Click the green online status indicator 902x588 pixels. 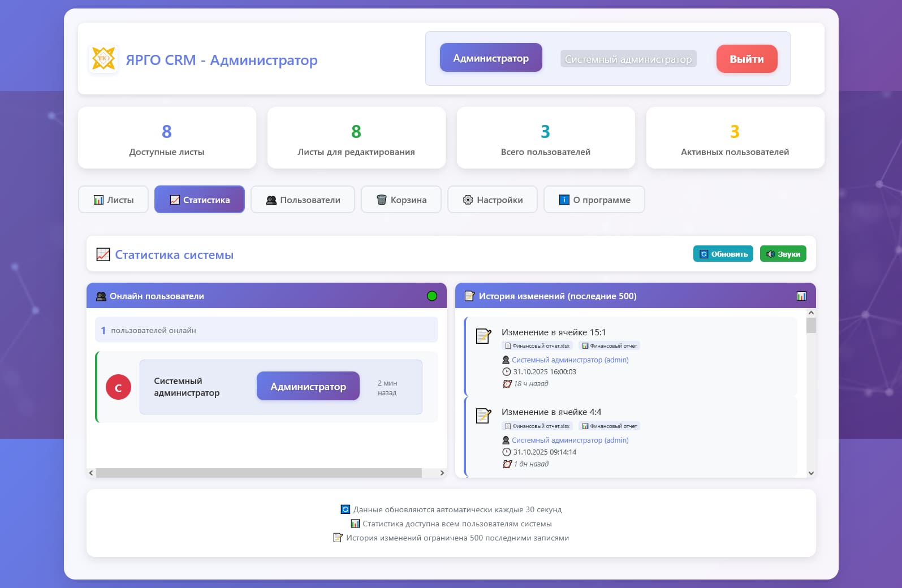432,296
